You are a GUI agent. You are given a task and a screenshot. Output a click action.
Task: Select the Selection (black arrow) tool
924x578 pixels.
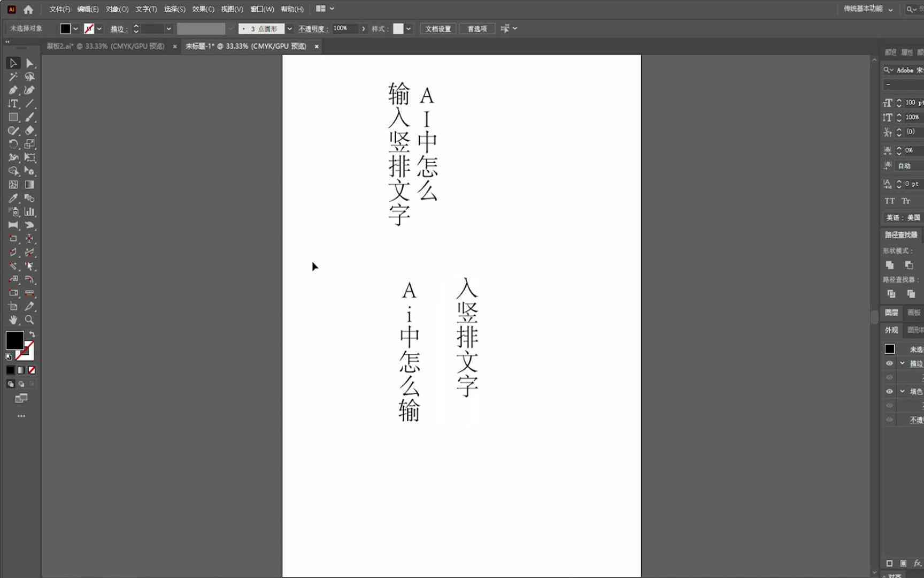pyautogui.click(x=13, y=63)
